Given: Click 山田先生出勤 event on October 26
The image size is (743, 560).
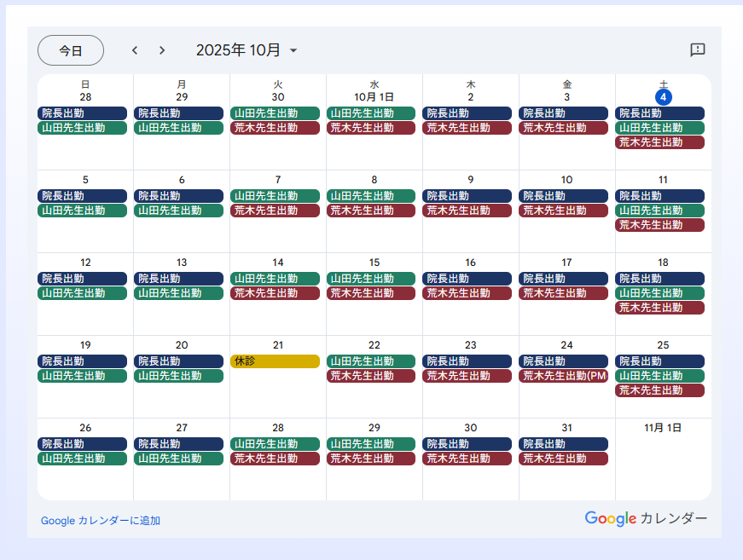Looking at the screenshot, I should click(x=82, y=459).
